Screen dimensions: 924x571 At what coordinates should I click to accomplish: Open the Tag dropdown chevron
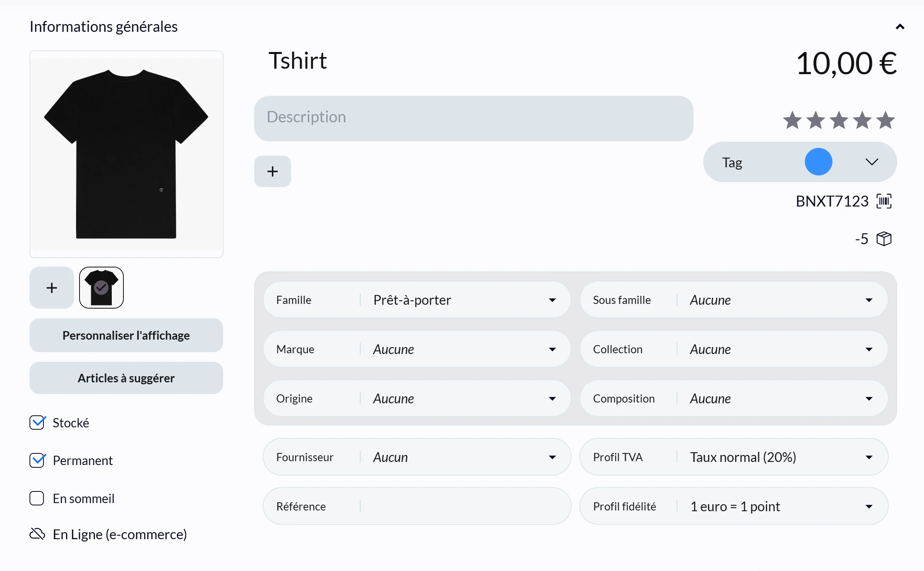[872, 162]
